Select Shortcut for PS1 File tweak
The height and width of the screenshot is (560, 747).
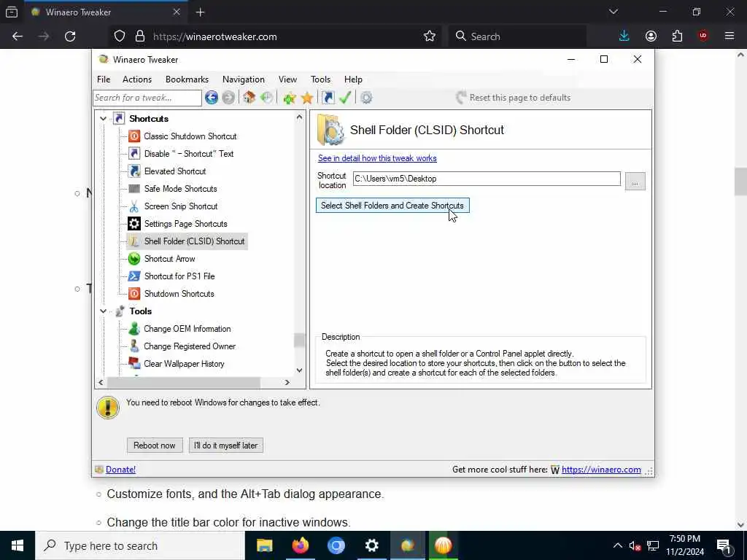coord(179,276)
